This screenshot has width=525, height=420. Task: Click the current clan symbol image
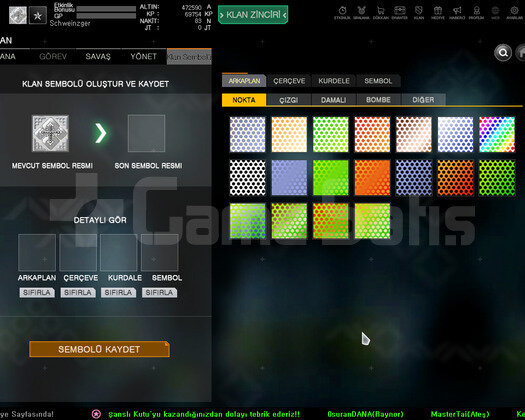[50, 133]
